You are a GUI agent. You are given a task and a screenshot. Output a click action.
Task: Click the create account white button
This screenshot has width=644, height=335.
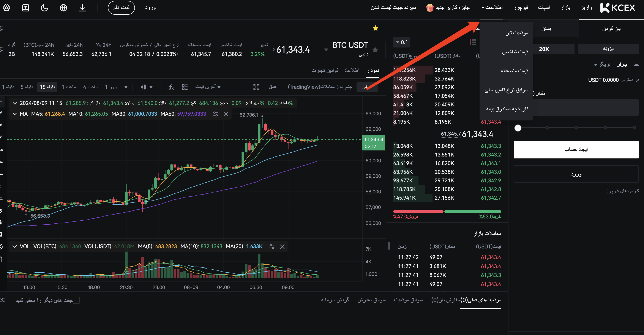(x=576, y=150)
